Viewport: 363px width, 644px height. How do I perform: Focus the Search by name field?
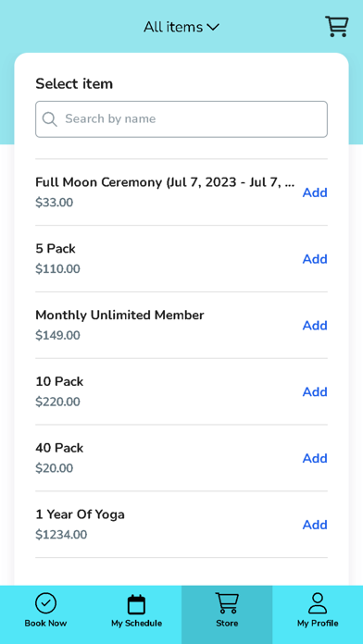point(181,119)
